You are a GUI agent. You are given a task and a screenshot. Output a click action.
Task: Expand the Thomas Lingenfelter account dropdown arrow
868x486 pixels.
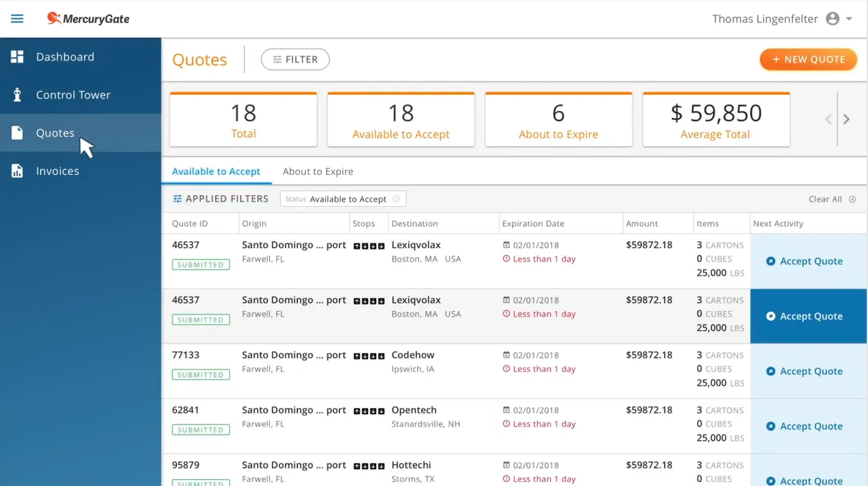(x=849, y=19)
